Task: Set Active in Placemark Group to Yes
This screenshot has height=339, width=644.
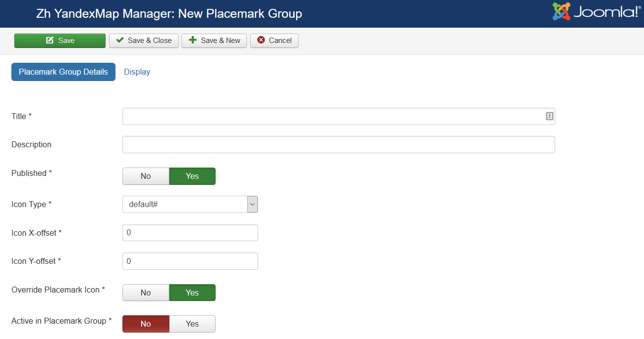Action: pyautogui.click(x=192, y=324)
